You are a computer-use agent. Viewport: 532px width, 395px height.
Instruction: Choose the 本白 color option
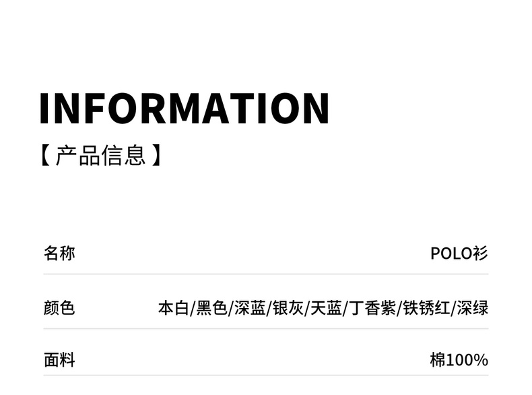point(174,309)
